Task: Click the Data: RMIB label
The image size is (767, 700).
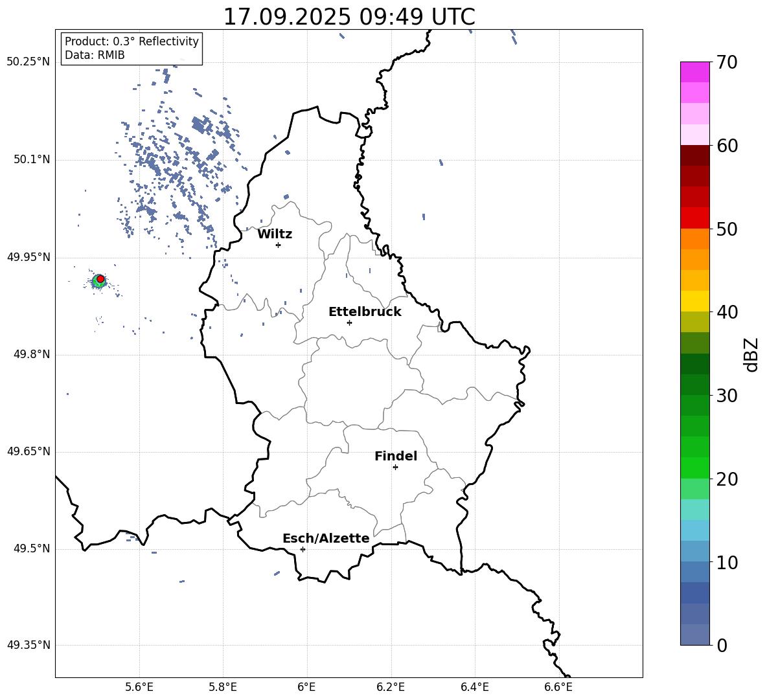Action: click(x=95, y=55)
